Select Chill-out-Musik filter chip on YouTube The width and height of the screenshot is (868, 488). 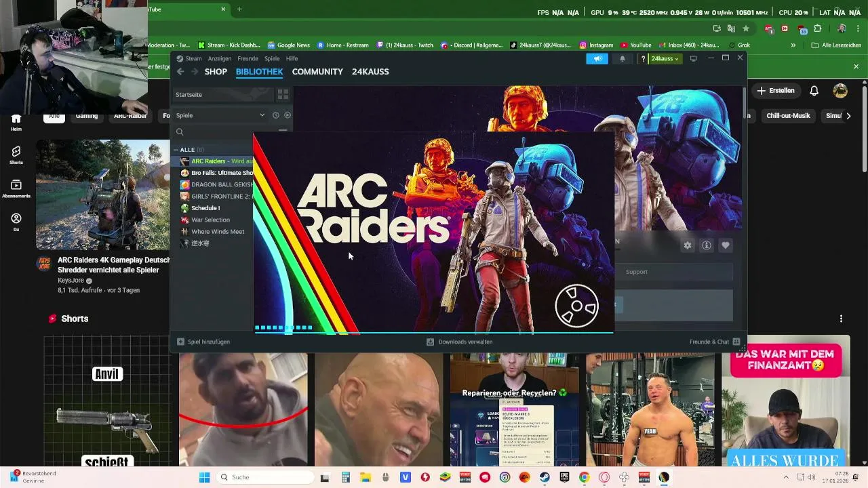point(788,116)
